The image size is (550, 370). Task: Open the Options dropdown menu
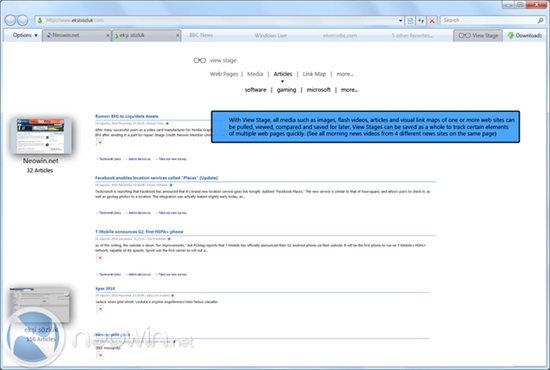25,35
